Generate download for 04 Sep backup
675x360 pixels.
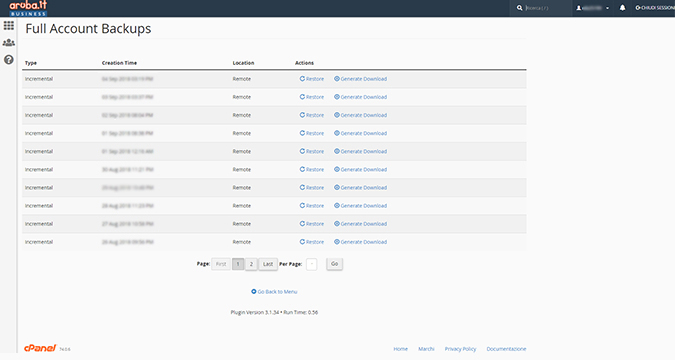[360, 79]
